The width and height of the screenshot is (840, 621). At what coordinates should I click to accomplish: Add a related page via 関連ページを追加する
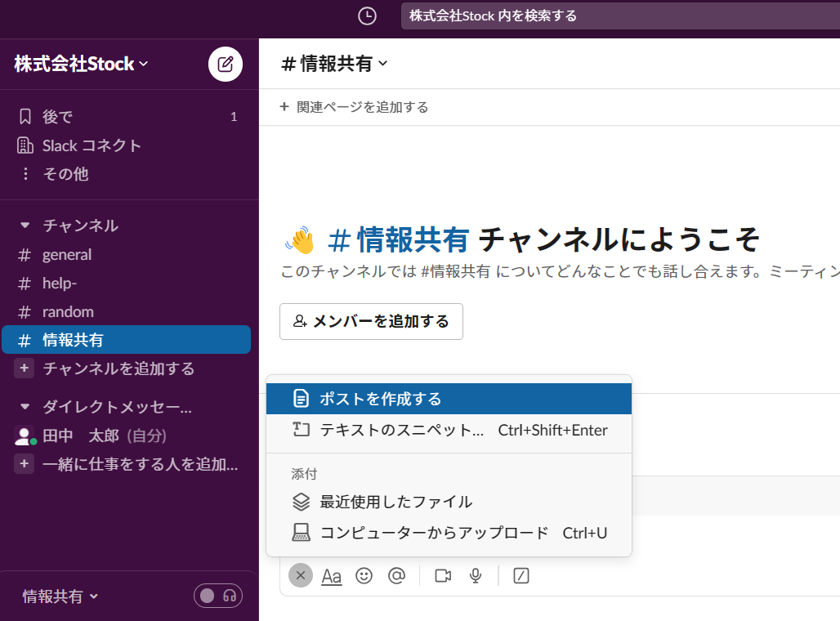coord(353,106)
